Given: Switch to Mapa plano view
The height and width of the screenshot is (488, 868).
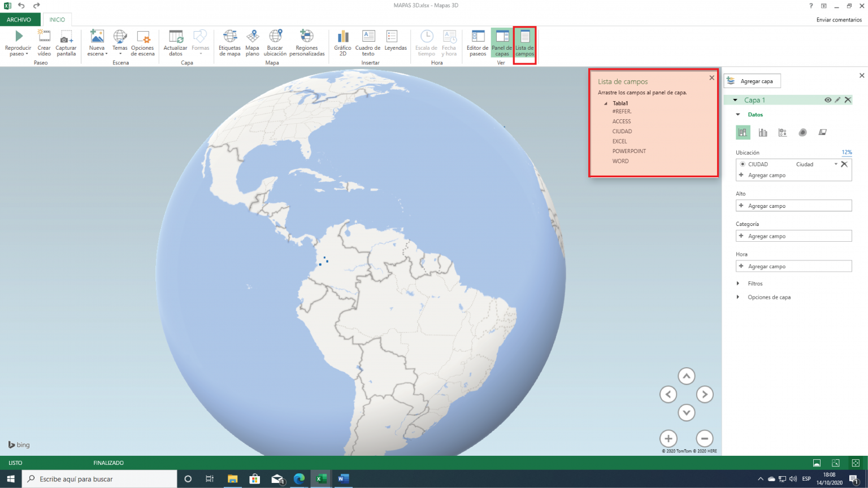Looking at the screenshot, I should [x=252, y=42].
